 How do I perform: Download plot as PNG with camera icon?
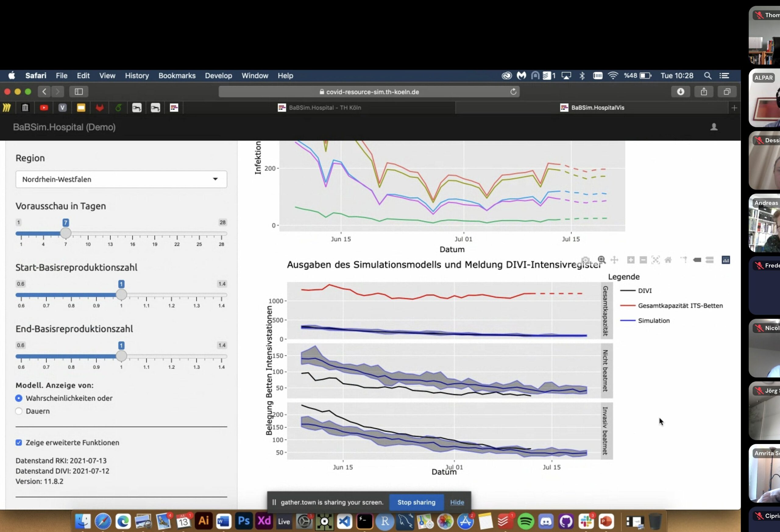pos(585,260)
